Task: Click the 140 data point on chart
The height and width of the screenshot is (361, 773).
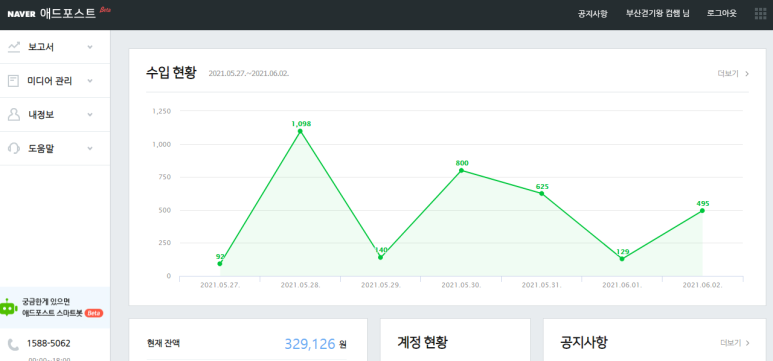Action: pyautogui.click(x=380, y=257)
